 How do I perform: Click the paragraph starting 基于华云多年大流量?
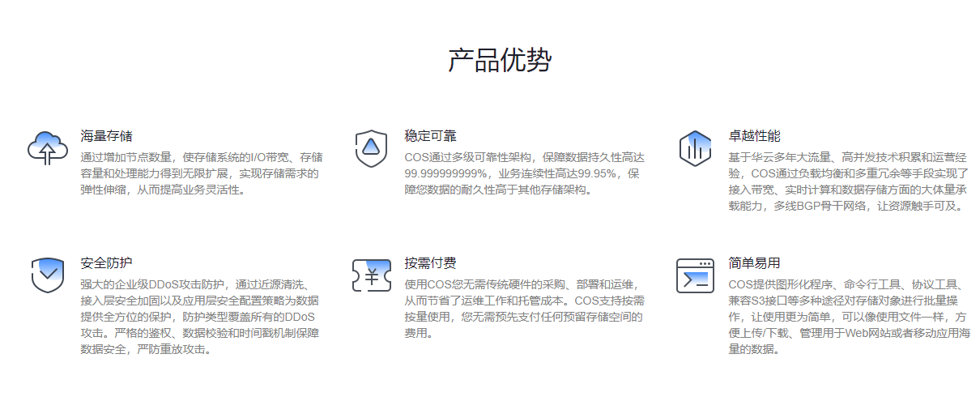pyautogui.click(x=849, y=181)
